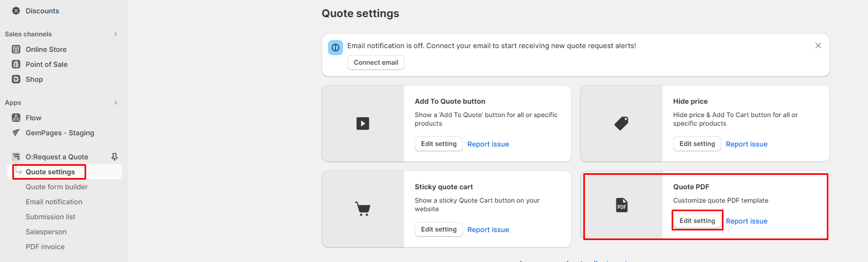Viewport: 868px width, 262px height.
Task: Click the 'Email notification is off' banner message
Action: (x=491, y=45)
